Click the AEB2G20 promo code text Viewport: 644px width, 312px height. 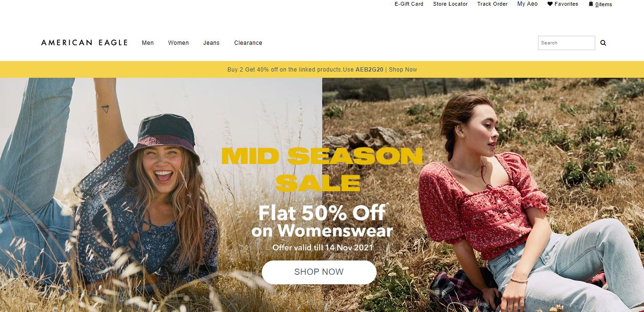coord(369,70)
